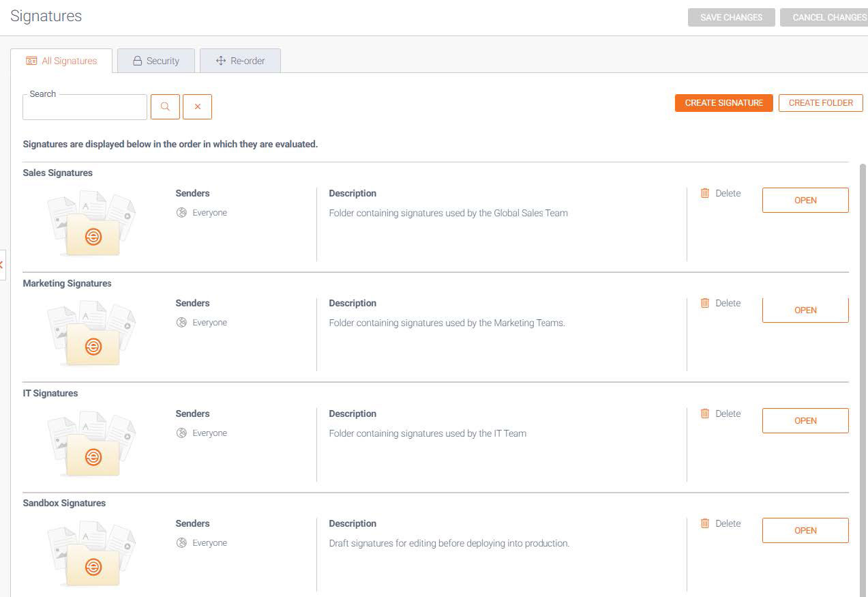Focus the Search input field
This screenshot has width=868, height=597.
pos(85,108)
